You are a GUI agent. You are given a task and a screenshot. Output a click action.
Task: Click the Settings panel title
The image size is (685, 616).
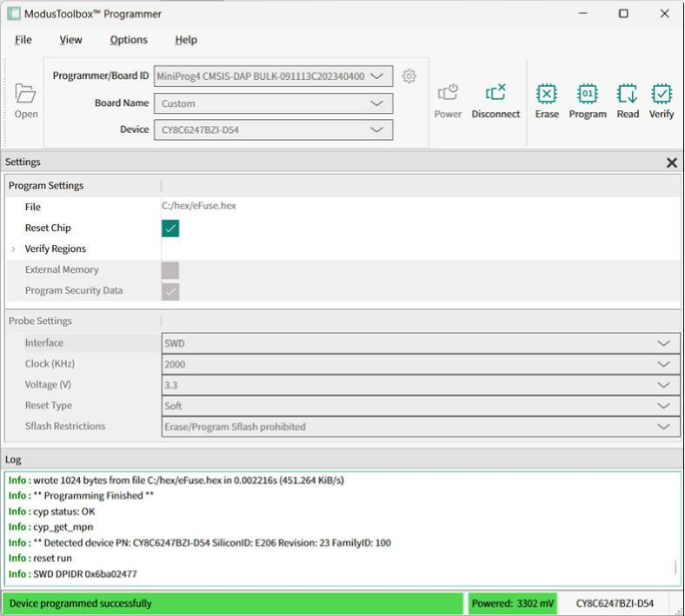[23, 162]
